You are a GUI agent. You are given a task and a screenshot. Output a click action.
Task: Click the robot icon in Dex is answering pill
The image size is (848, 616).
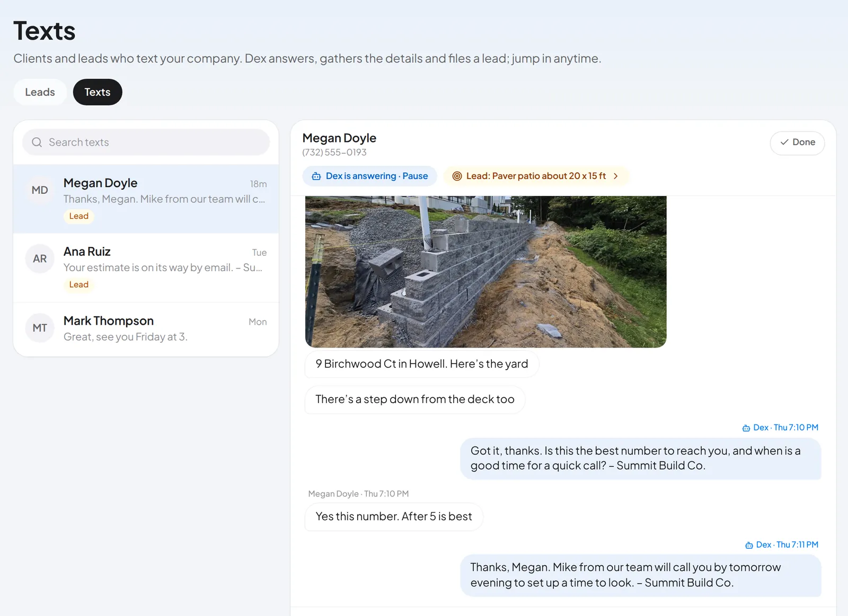coord(316,176)
